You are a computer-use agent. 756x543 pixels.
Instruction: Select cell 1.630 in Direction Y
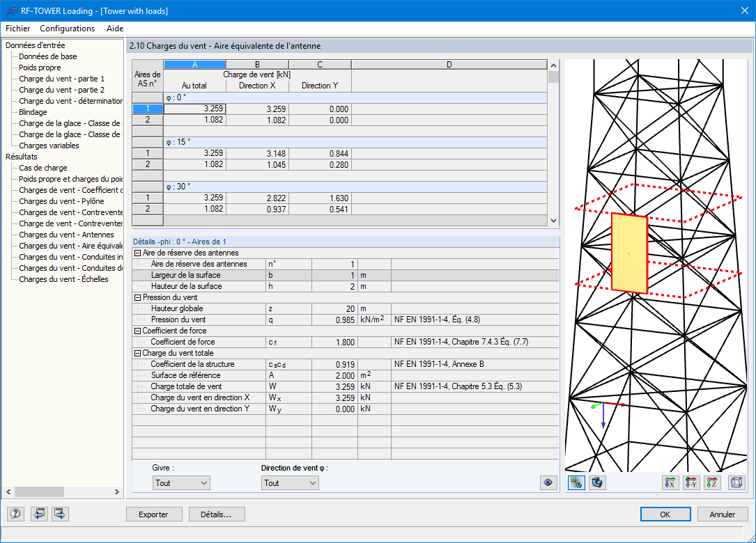(x=320, y=198)
